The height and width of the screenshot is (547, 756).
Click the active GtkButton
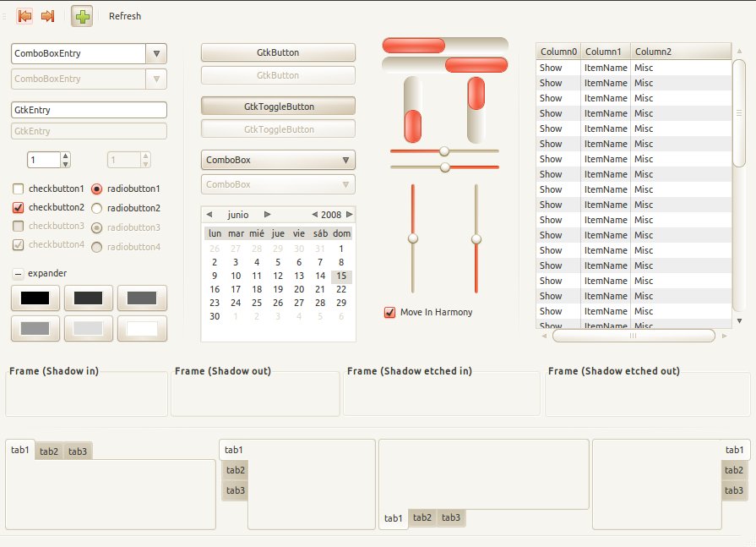[x=278, y=52]
